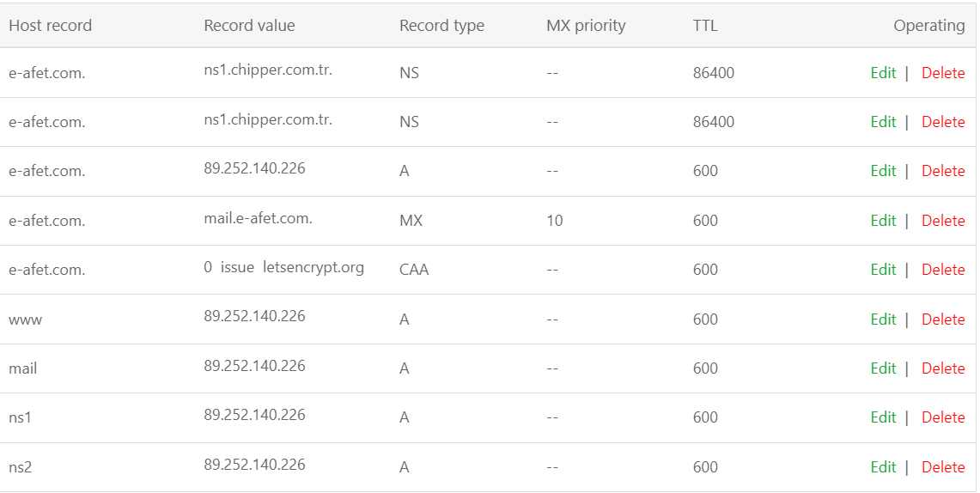Screen dimensions: 980x493
Task: Edit the first NS record row
Action: point(883,73)
